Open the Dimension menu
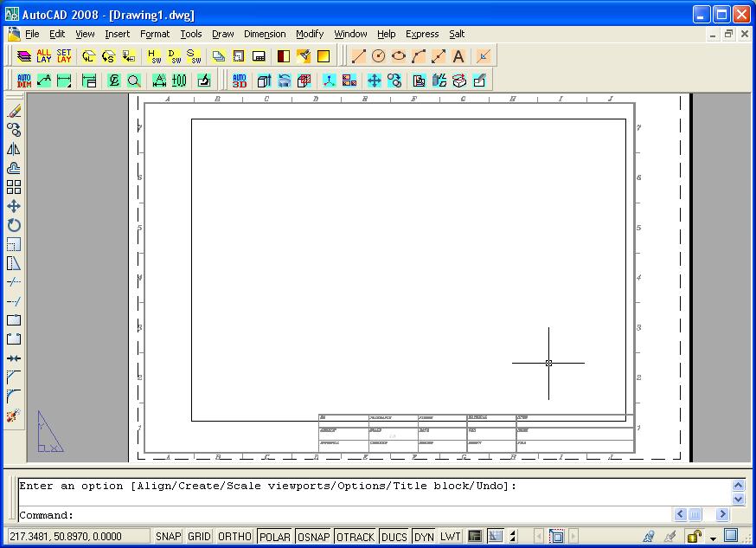The width and height of the screenshot is (756, 548). (x=265, y=34)
